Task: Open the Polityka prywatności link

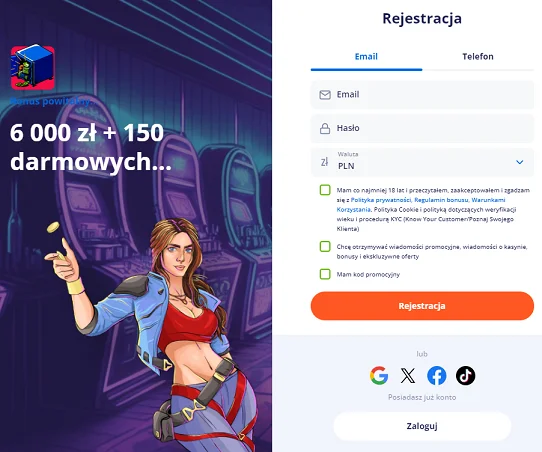Action: pyautogui.click(x=381, y=200)
